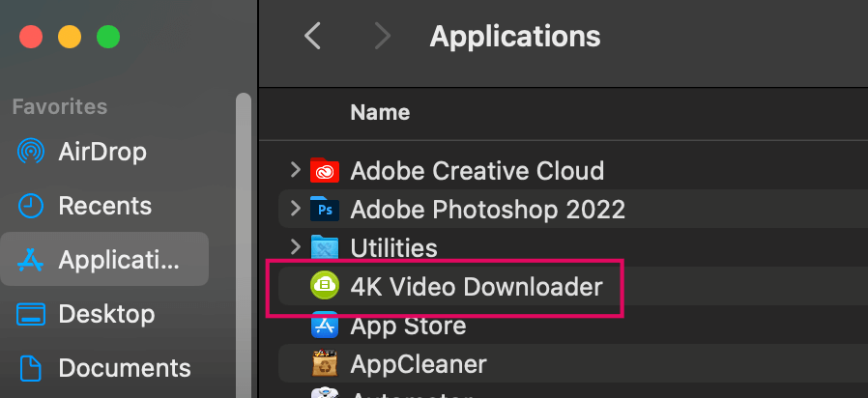Select Documents label in sidebar
The width and height of the screenshot is (868, 398).
click(125, 368)
